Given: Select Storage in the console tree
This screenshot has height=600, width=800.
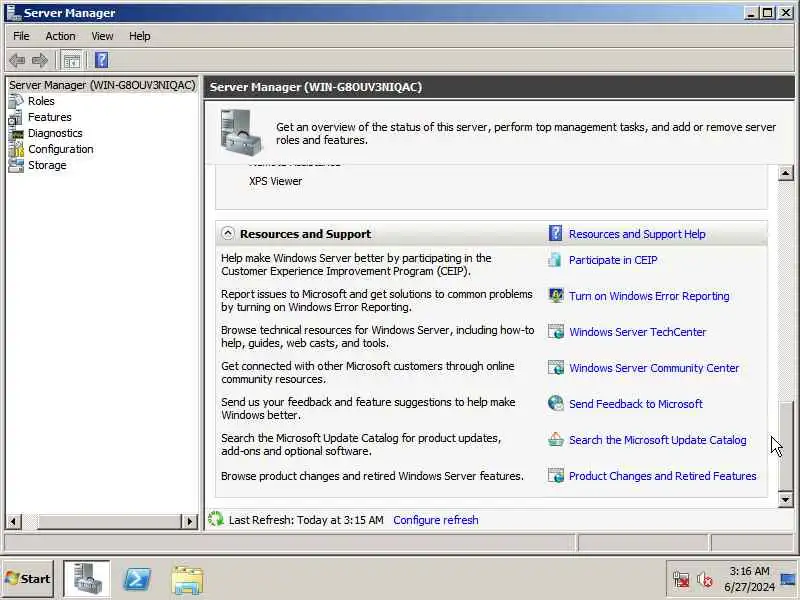Looking at the screenshot, I should coord(47,165).
